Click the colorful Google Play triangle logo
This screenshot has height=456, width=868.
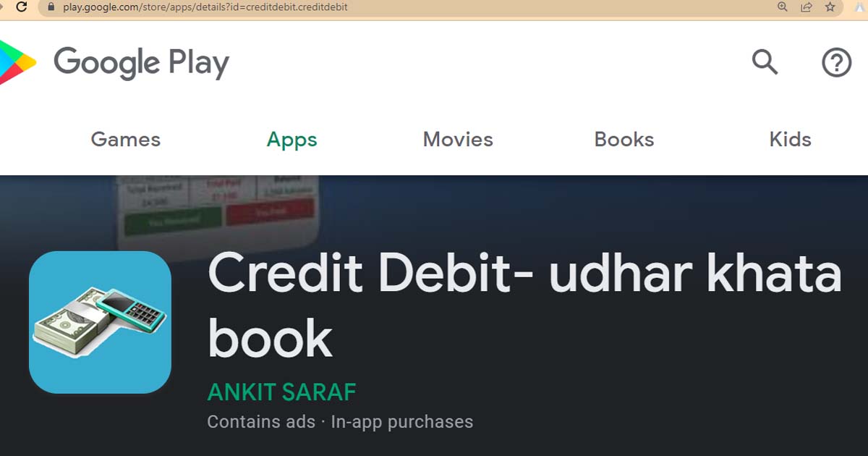coord(16,62)
